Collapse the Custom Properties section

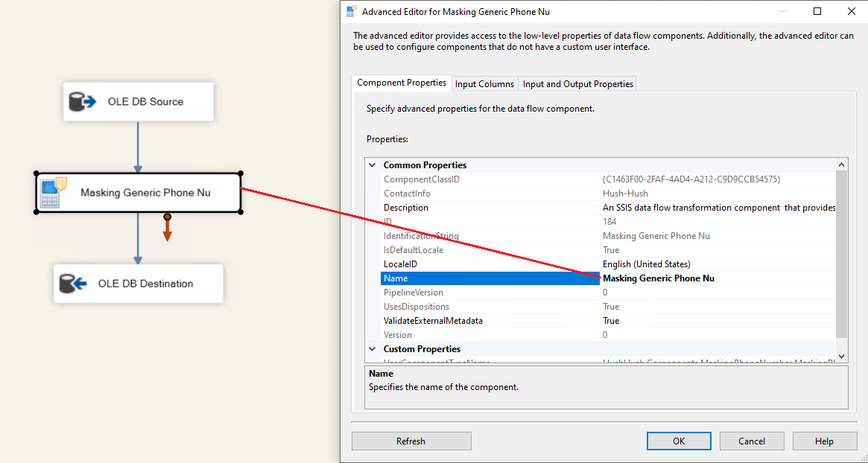point(373,349)
